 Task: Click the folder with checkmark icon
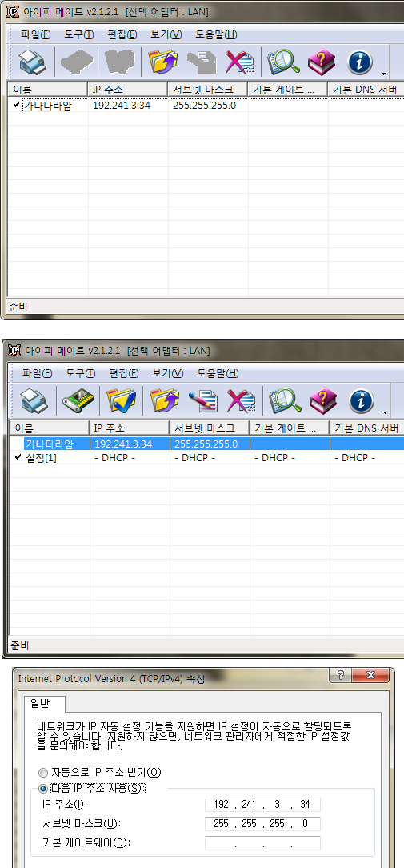[122, 401]
